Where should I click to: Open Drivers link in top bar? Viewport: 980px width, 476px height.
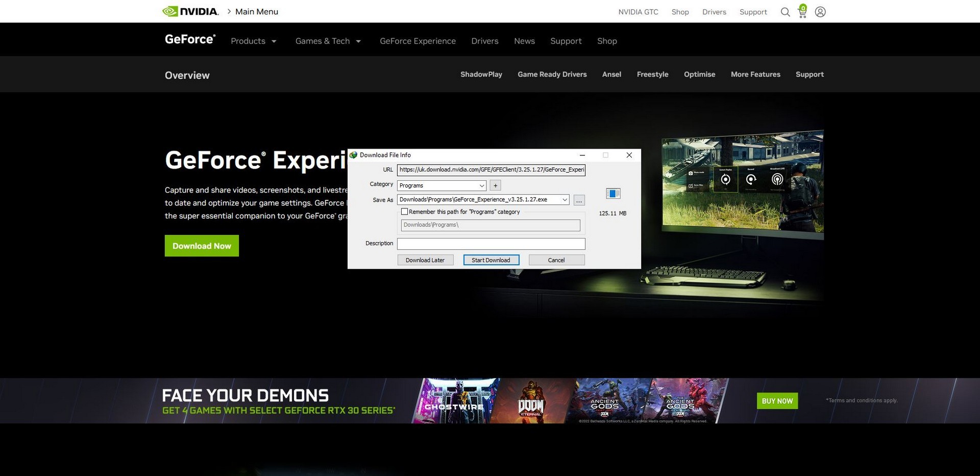pyautogui.click(x=714, y=12)
